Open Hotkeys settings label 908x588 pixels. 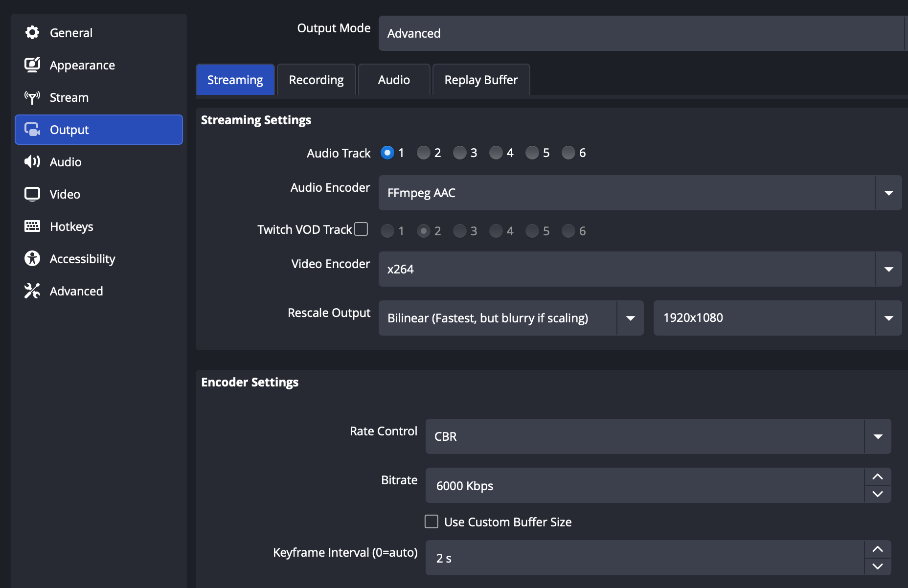click(x=71, y=226)
